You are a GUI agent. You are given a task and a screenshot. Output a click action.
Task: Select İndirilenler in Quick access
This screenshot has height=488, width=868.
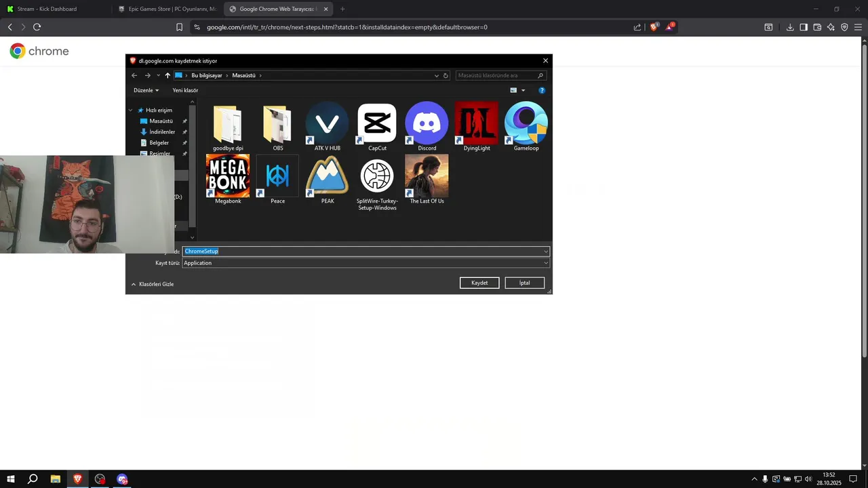(162, 131)
